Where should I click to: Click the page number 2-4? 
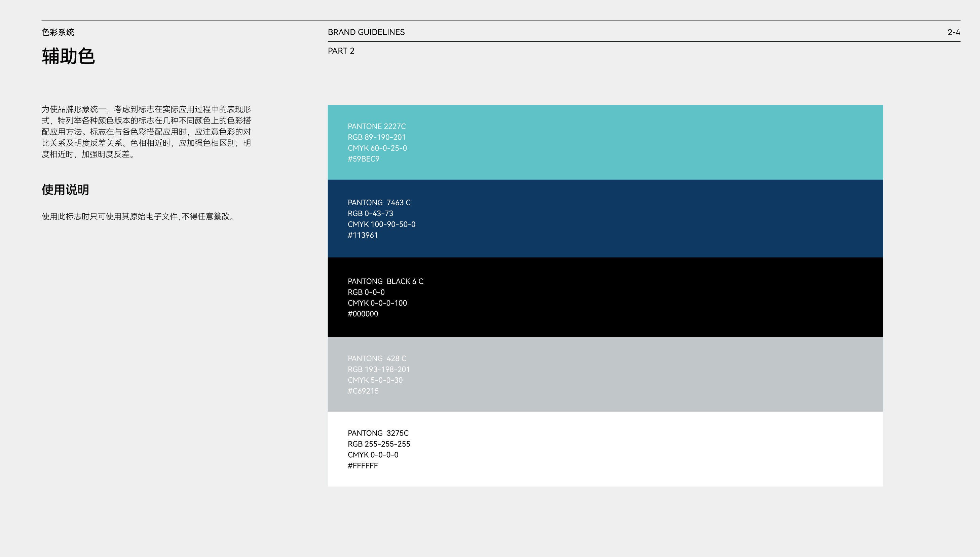point(953,32)
